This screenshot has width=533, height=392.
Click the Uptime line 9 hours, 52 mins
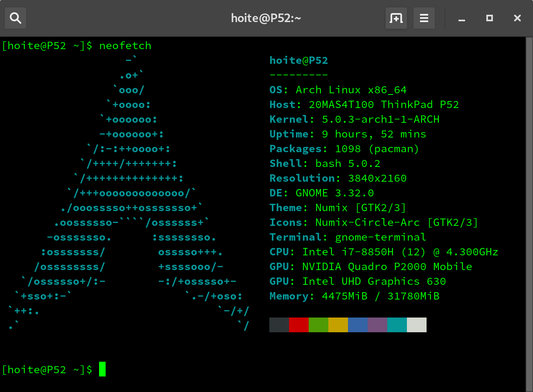[x=348, y=134]
